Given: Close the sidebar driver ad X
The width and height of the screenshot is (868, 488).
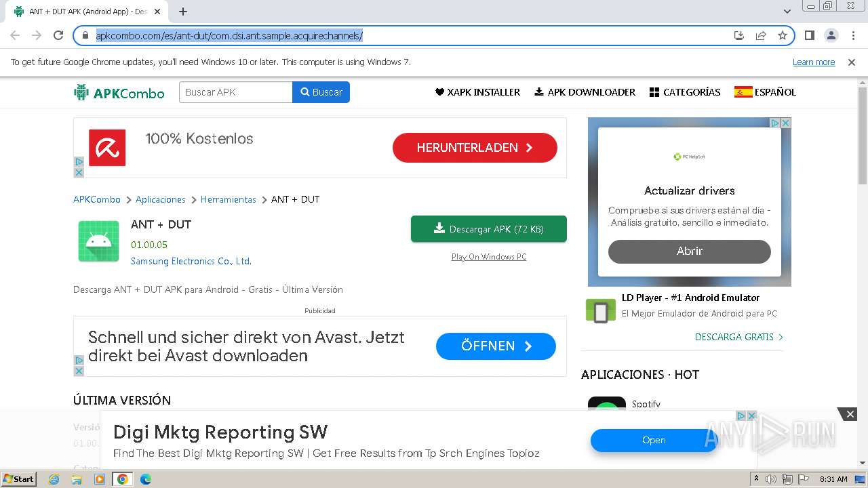Looking at the screenshot, I should (786, 123).
